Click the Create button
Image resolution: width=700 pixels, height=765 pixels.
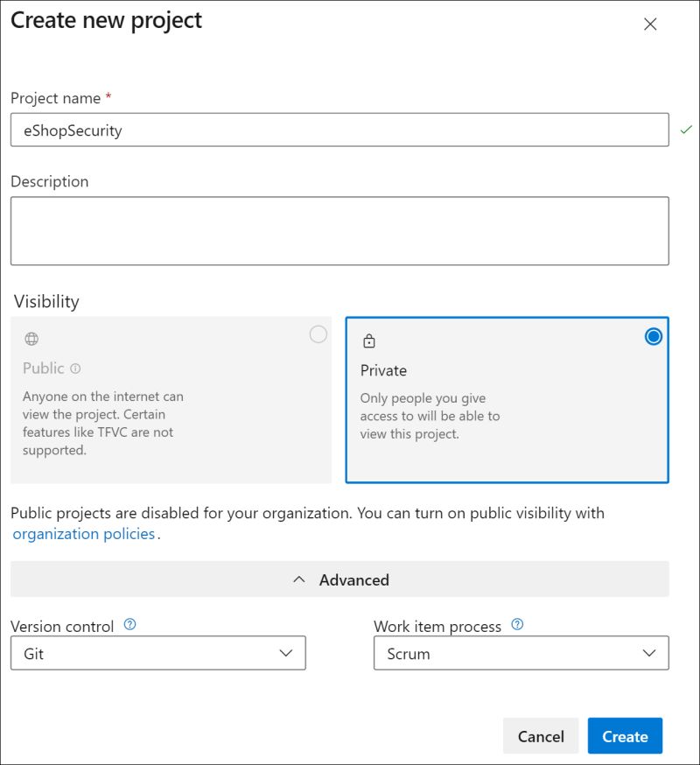[625, 736]
